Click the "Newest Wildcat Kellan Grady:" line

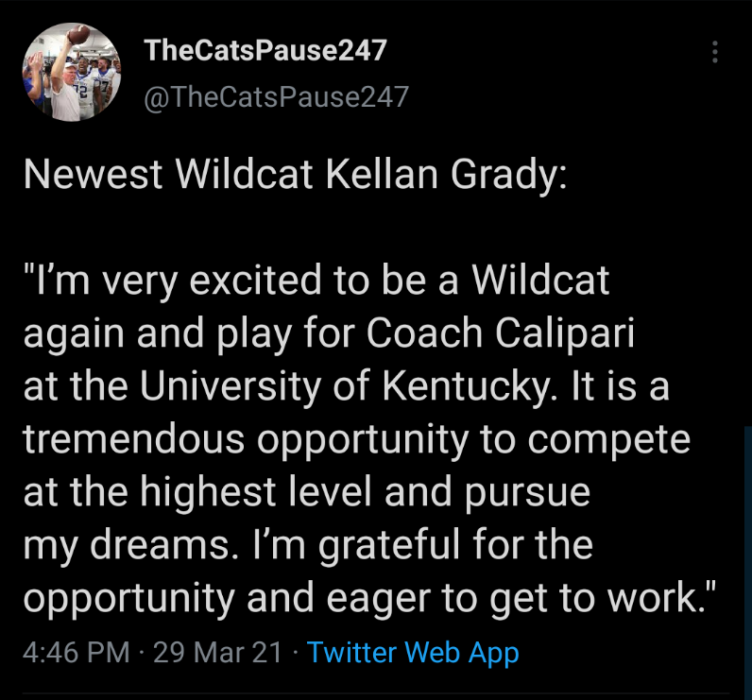[x=294, y=176]
